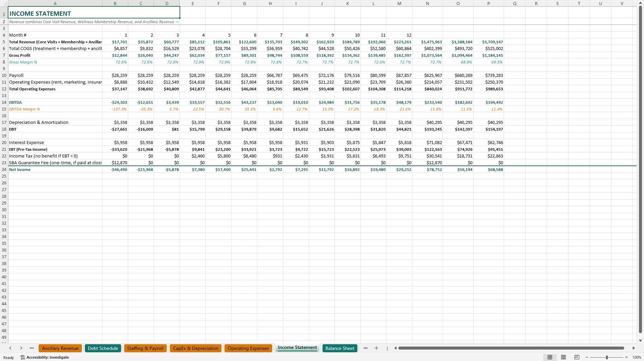Switch to Page Layout view
The image size is (644, 361).
(x=563, y=357)
